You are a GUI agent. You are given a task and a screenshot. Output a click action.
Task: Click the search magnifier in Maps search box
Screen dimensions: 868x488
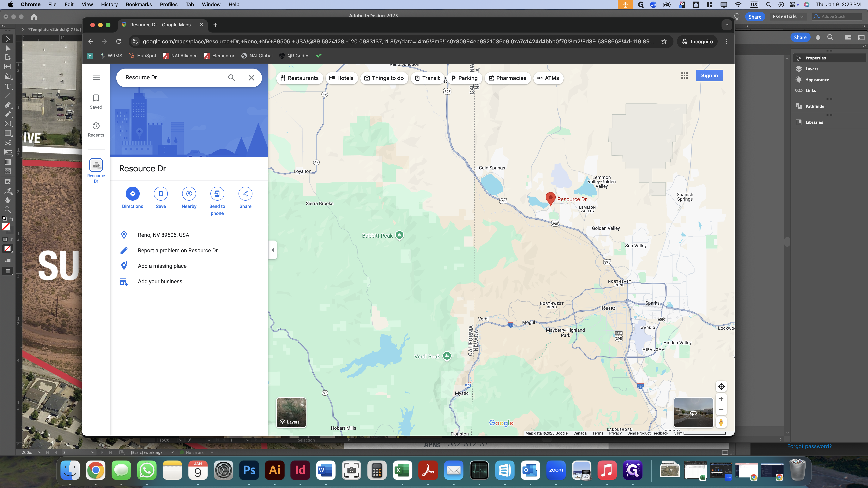[232, 78]
